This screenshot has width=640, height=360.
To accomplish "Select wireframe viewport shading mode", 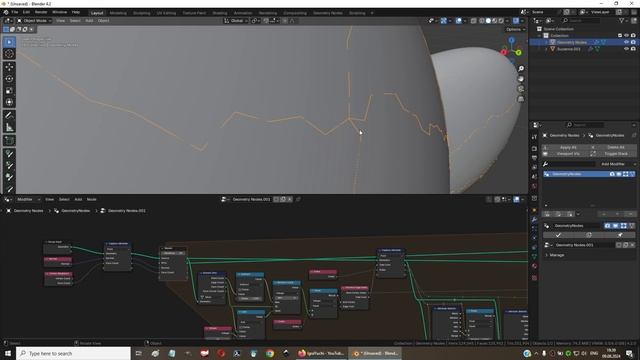I will point(482,21).
